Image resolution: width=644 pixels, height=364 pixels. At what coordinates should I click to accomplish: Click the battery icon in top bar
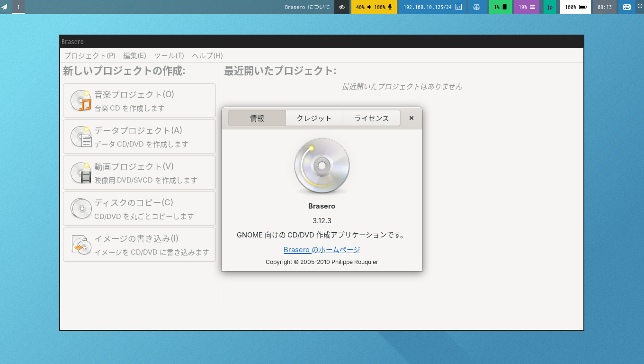pos(583,7)
